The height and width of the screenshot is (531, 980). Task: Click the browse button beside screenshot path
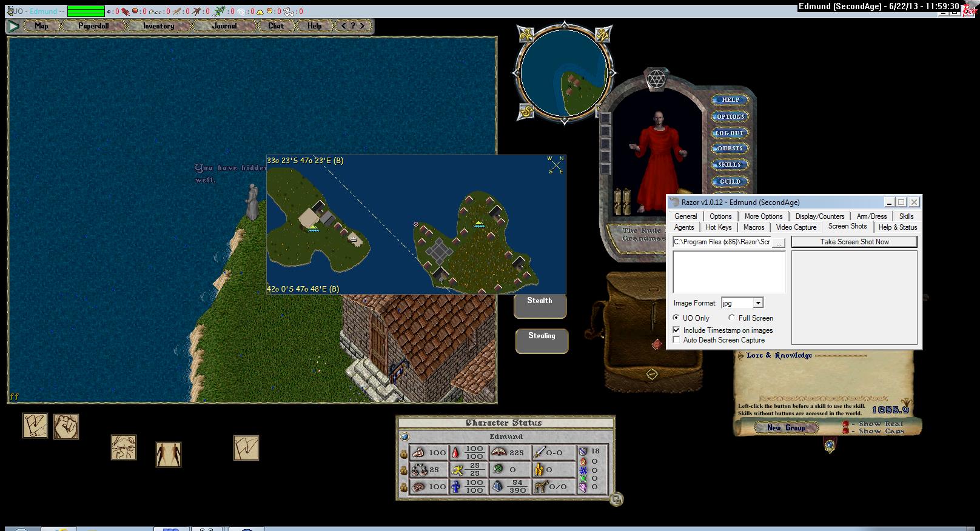(x=779, y=242)
